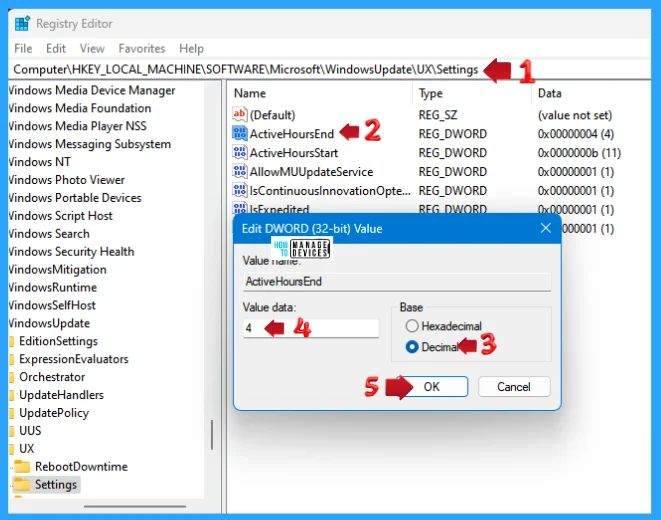The image size is (661, 520).
Task: Select WindowsSelfHost key
Action: (x=52, y=305)
